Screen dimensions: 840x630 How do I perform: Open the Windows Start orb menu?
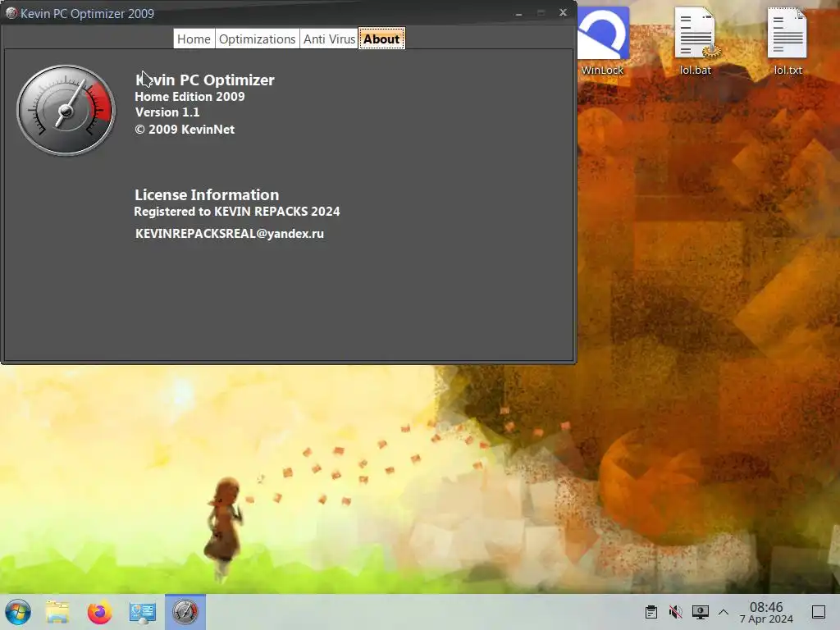[18, 612]
